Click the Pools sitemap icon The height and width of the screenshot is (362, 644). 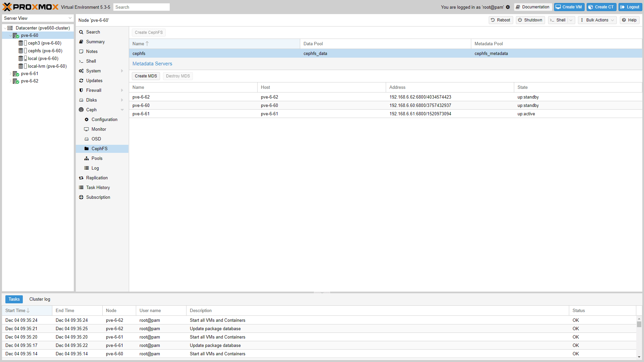click(87, 158)
